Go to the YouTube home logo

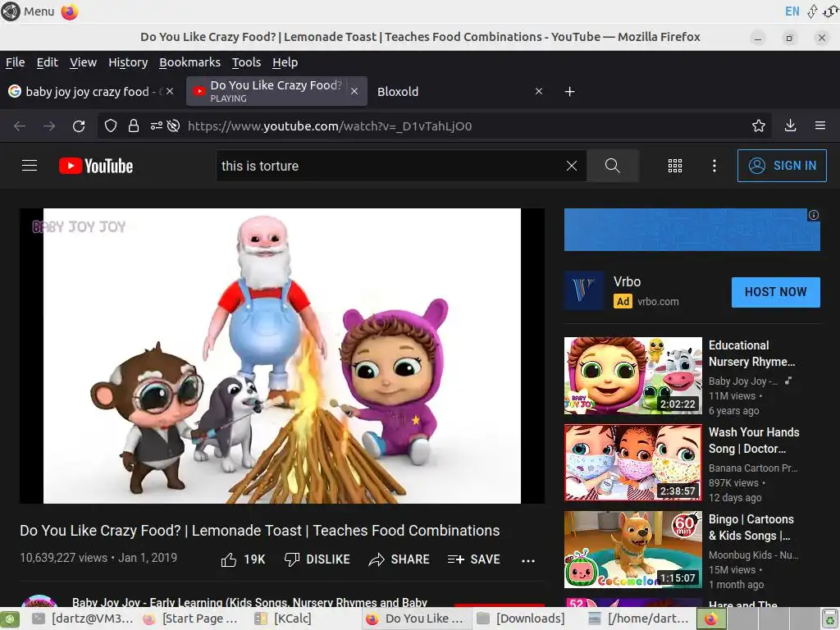tap(96, 166)
